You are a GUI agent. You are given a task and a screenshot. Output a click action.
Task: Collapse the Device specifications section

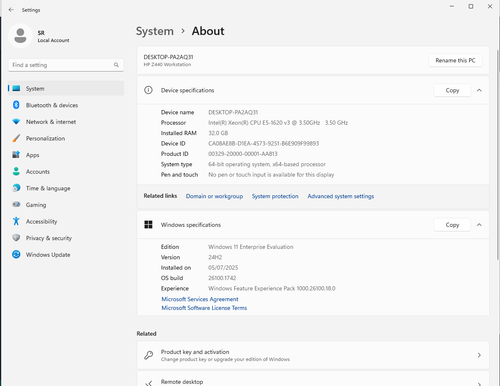pos(479,90)
